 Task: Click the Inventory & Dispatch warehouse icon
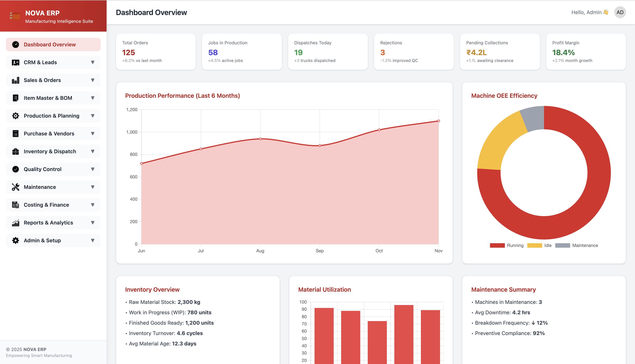tap(16, 152)
